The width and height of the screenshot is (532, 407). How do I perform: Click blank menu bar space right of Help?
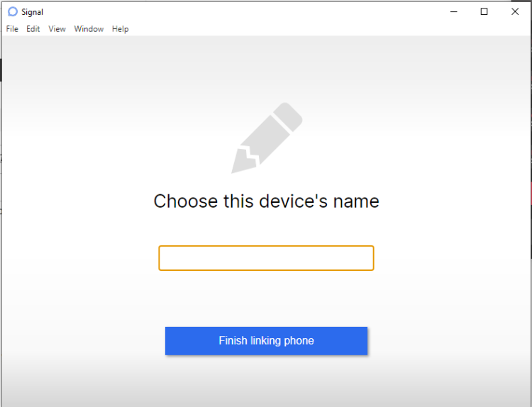[319, 29]
